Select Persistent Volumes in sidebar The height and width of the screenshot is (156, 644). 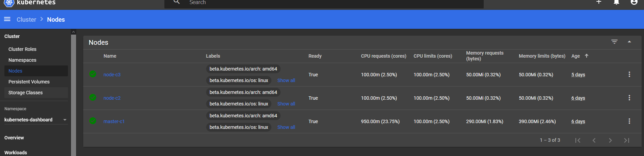click(29, 82)
